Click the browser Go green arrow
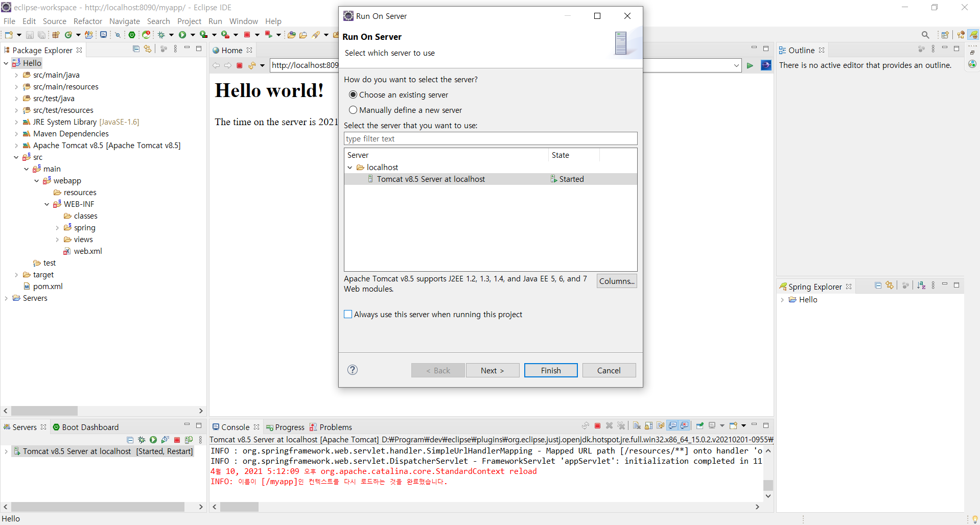980x525 pixels. click(x=750, y=65)
